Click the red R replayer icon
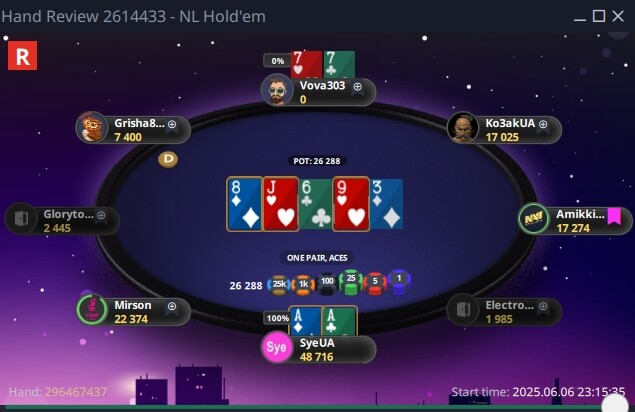This screenshot has width=635, height=412. click(22, 56)
